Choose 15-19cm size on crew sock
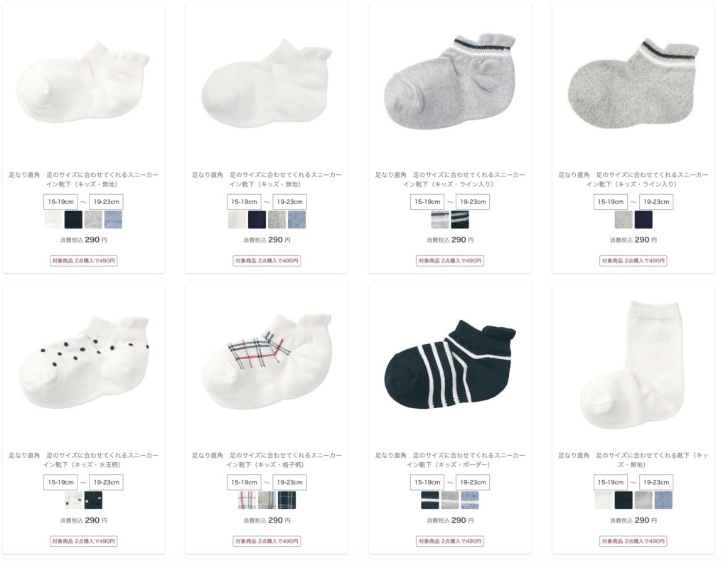Image resolution: width=728 pixels, height=561 pixels. 611,482
